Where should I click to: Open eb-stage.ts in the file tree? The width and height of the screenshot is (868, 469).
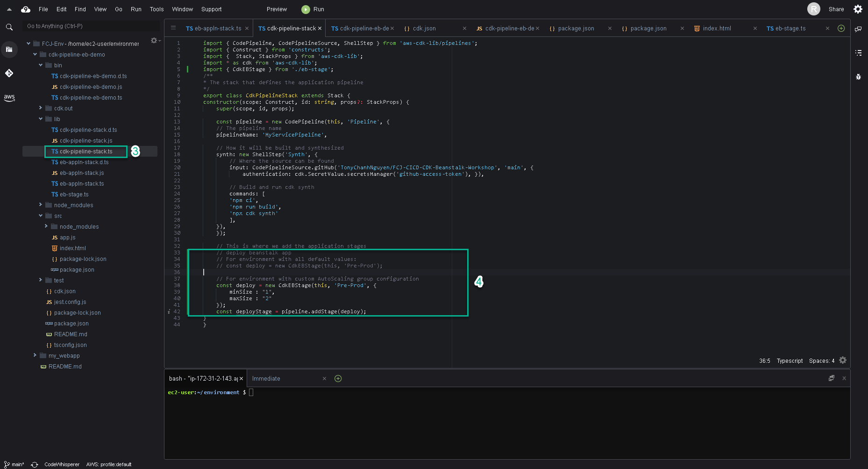tap(74, 195)
